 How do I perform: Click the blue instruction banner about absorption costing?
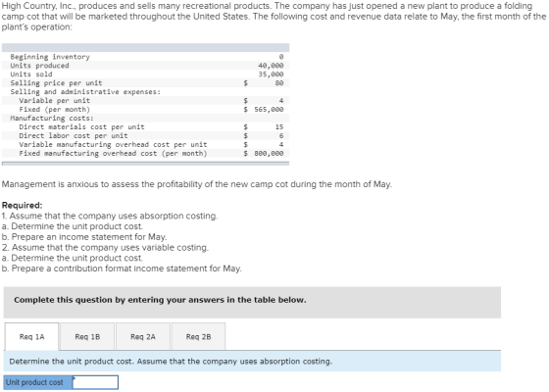click(x=252, y=362)
